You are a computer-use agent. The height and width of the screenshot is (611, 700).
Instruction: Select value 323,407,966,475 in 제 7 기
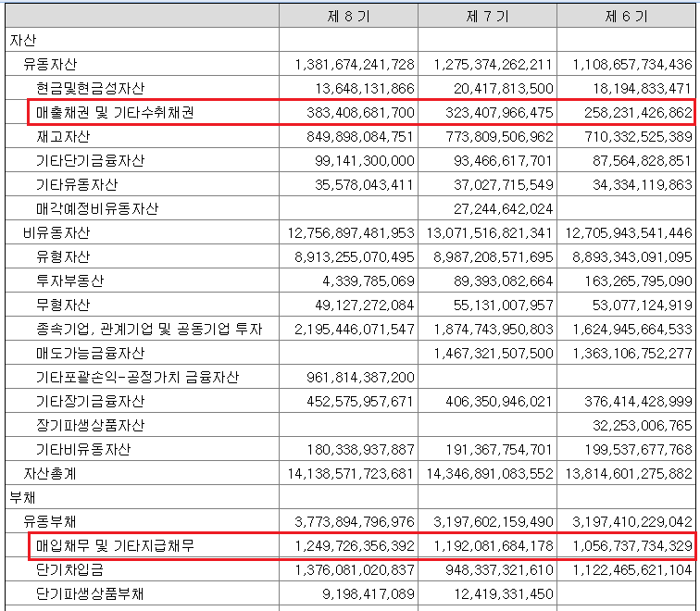pyautogui.click(x=499, y=112)
